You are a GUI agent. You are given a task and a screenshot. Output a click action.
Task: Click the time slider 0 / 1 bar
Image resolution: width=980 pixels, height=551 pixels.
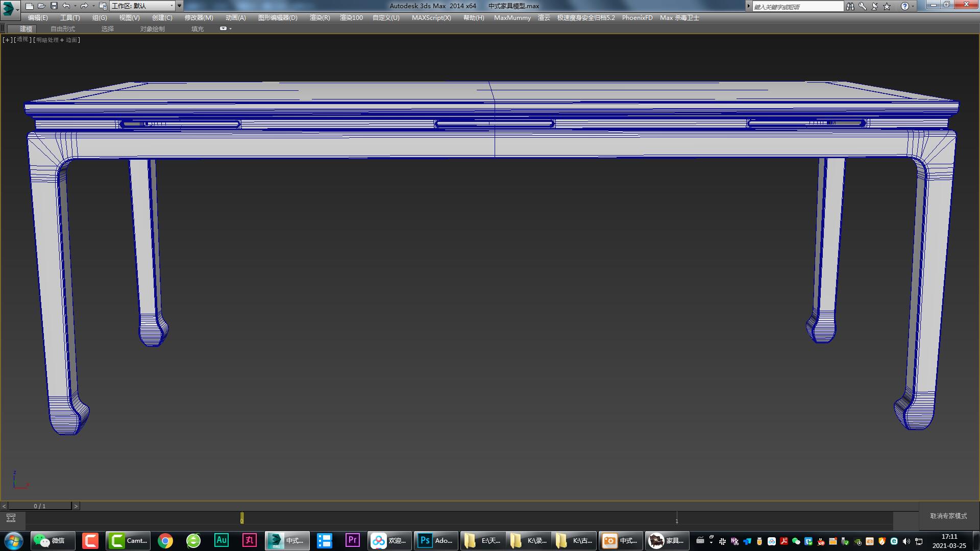click(x=40, y=506)
